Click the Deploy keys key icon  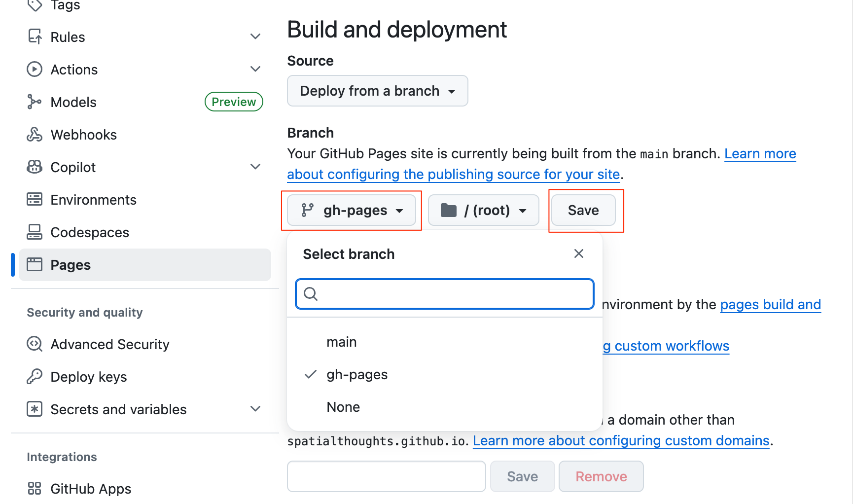point(34,377)
